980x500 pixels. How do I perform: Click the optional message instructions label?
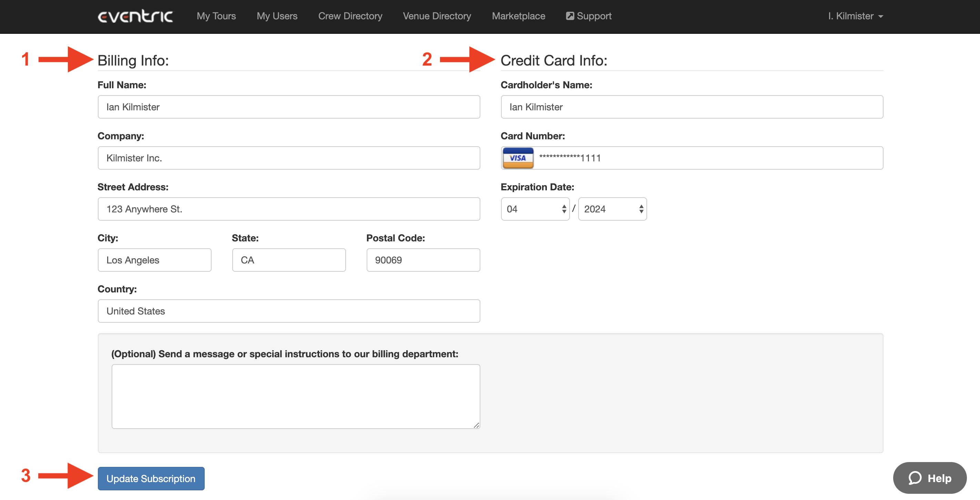pyautogui.click(x=285, y=354)
